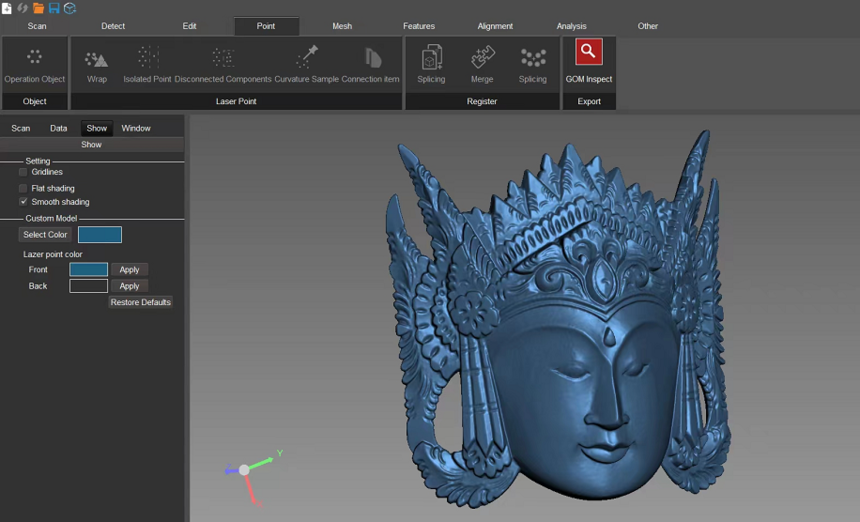Activate the Curvature Sample tool

point(307,65)
